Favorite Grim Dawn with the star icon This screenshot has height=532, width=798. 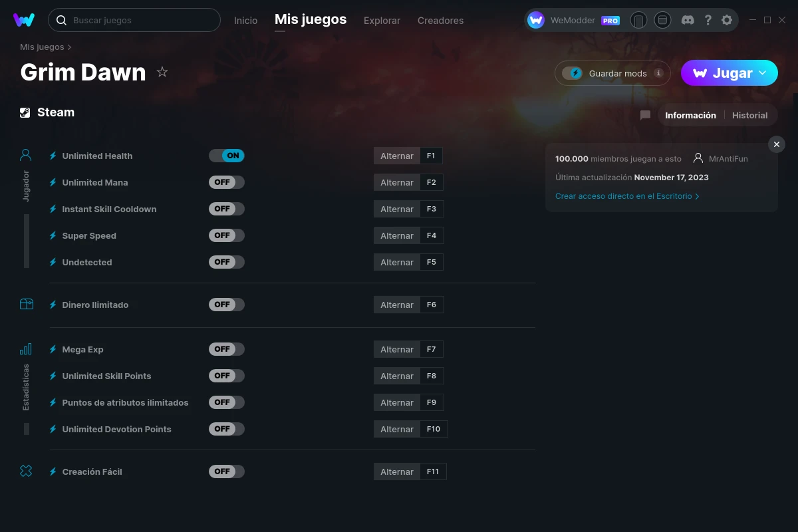(x=162, y=72)
